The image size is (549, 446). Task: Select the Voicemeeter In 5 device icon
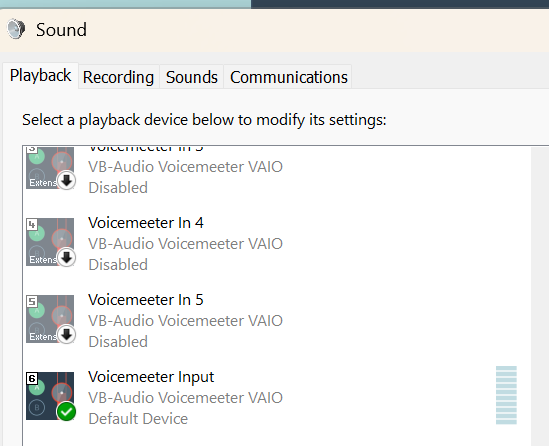[x=50, y=319]
